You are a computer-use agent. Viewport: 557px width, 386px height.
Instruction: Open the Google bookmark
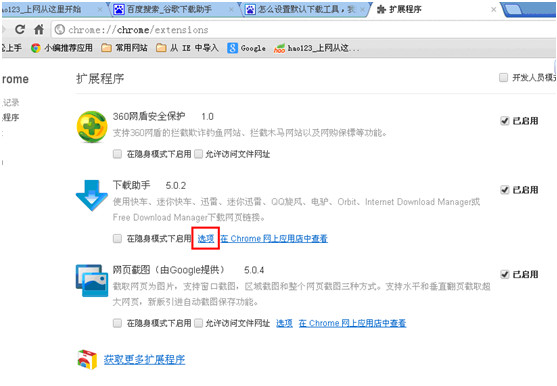click(247, 48)
